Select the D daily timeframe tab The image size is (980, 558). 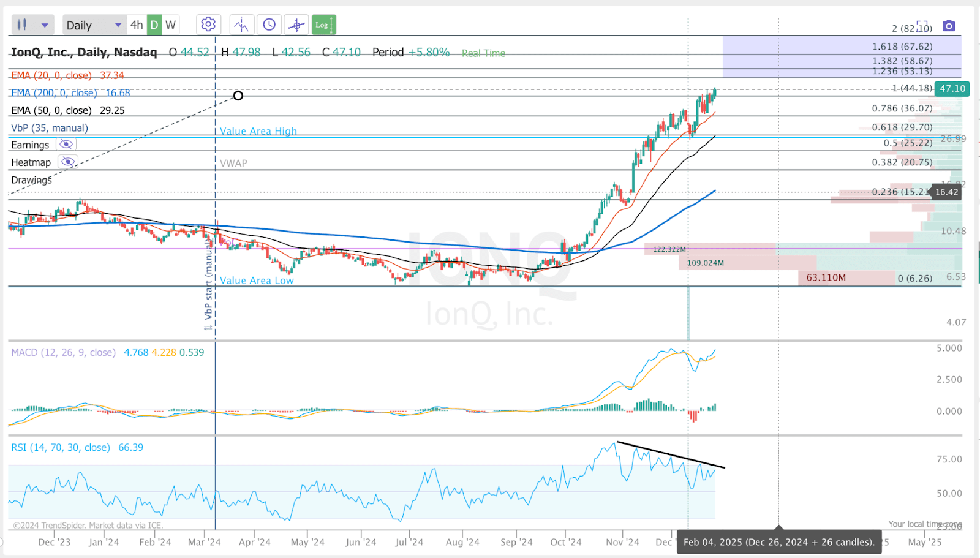click(x=154, y=25)
